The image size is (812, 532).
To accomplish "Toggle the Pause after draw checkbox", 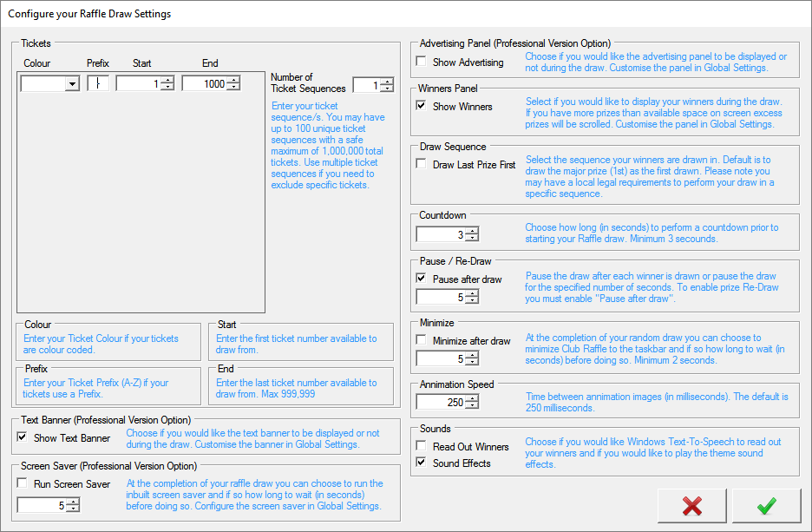I will [x=422, y=279].
